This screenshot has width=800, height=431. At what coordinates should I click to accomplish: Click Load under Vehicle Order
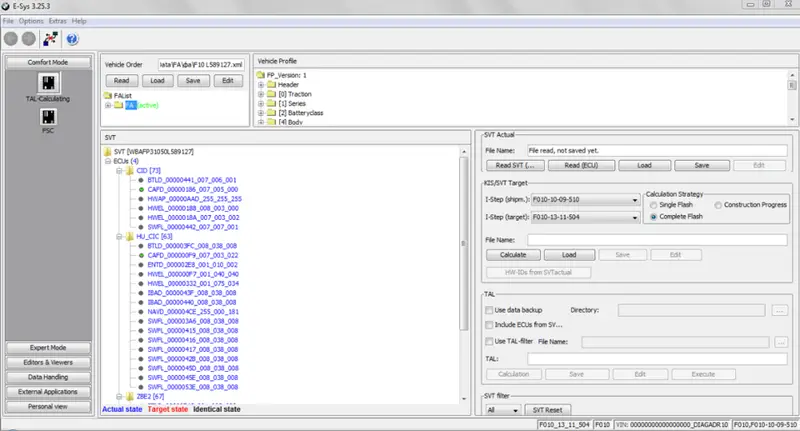coord(157,81)
